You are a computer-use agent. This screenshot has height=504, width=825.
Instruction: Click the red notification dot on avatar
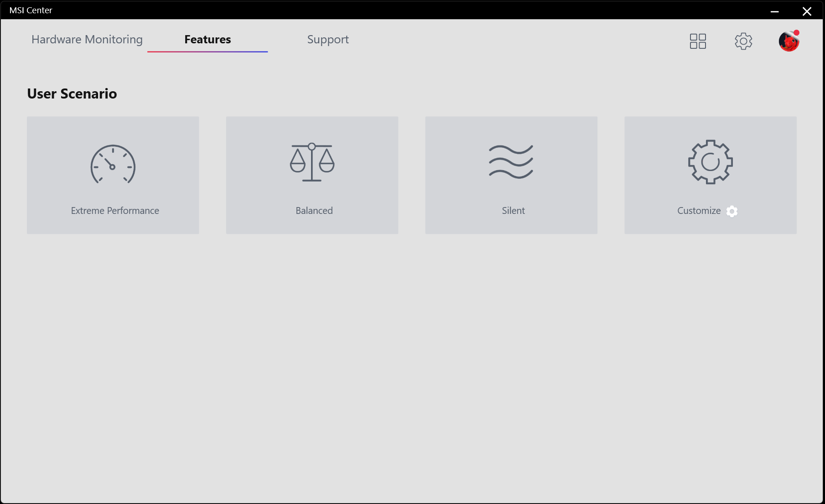coord(796,32)
